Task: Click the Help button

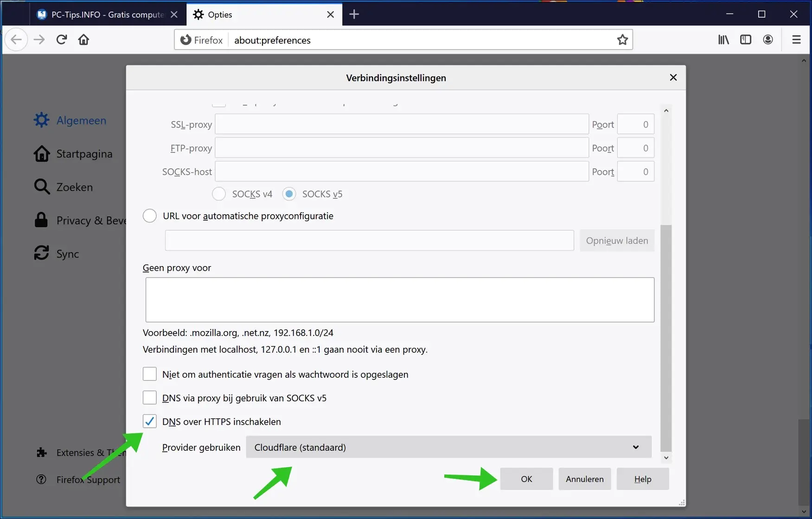Action: [x=643, y=479]
